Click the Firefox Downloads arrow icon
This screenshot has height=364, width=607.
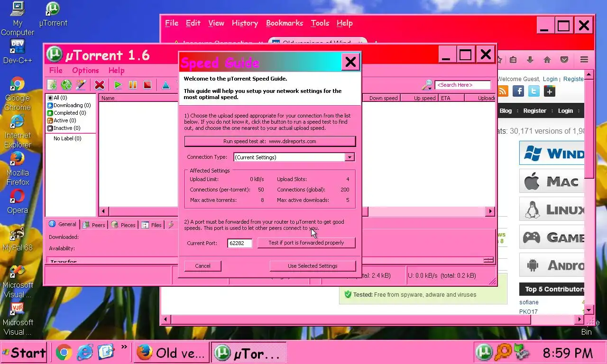530,60
